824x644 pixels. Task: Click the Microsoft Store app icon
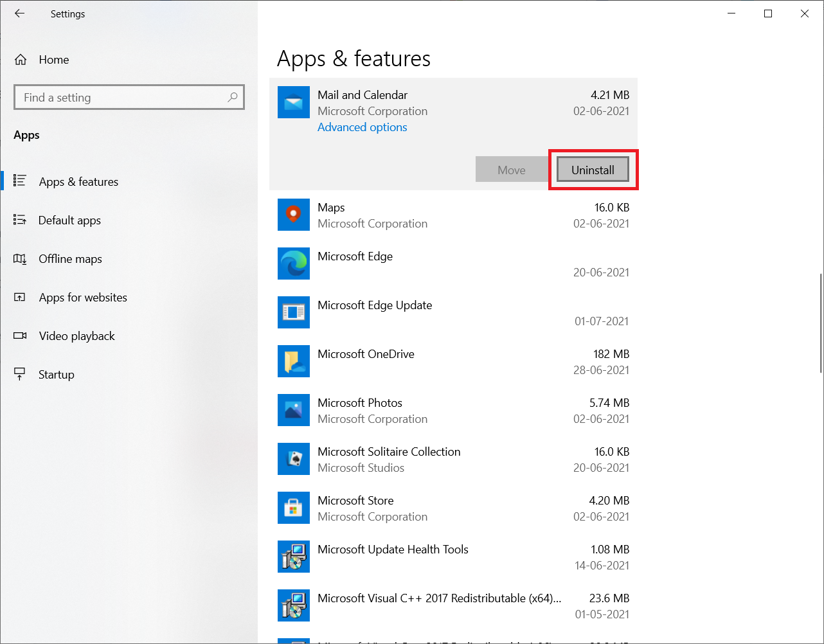pos(294,508)
